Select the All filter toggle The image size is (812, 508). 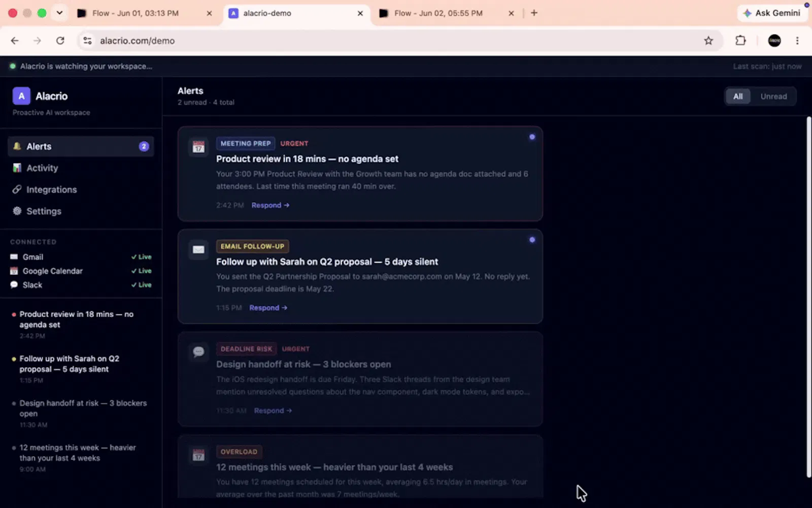click(x=738, y=97)
